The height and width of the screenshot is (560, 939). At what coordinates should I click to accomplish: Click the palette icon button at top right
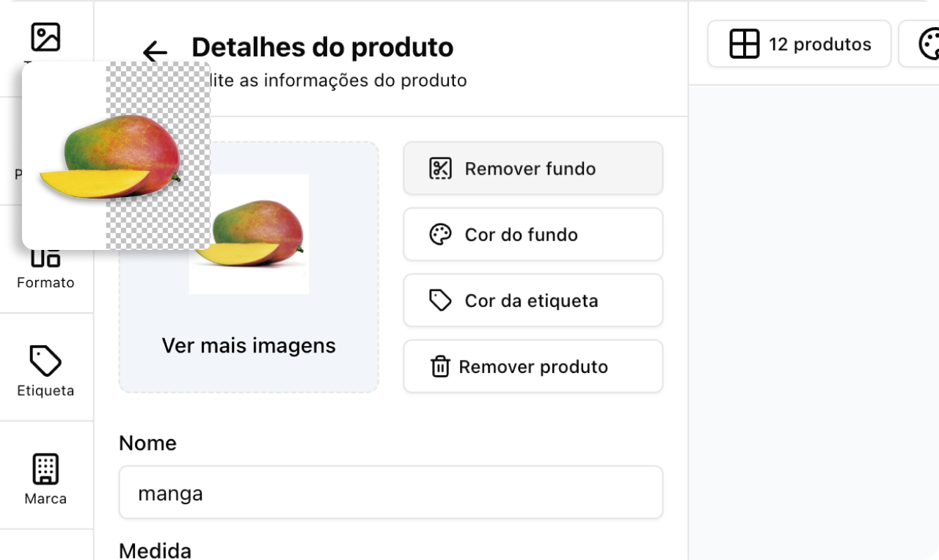click(927, 44)
